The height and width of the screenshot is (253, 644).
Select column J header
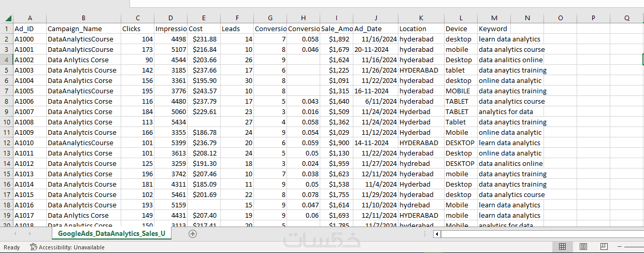pos(376,18)
